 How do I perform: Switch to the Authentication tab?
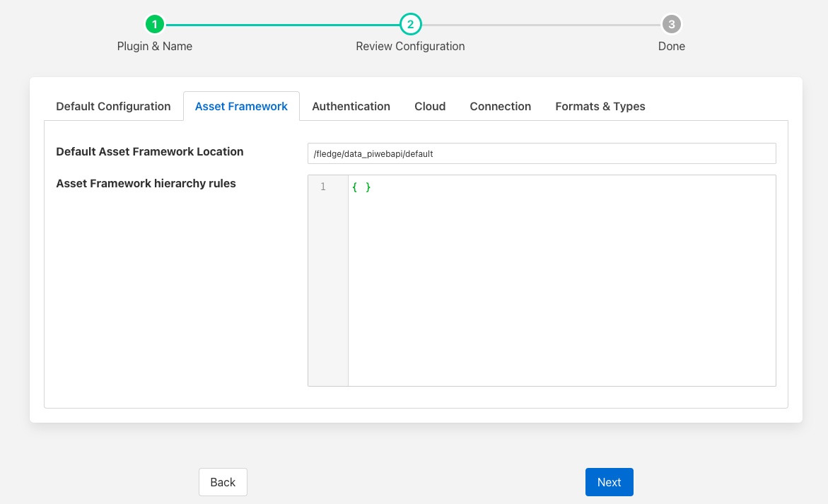(351, 106)
